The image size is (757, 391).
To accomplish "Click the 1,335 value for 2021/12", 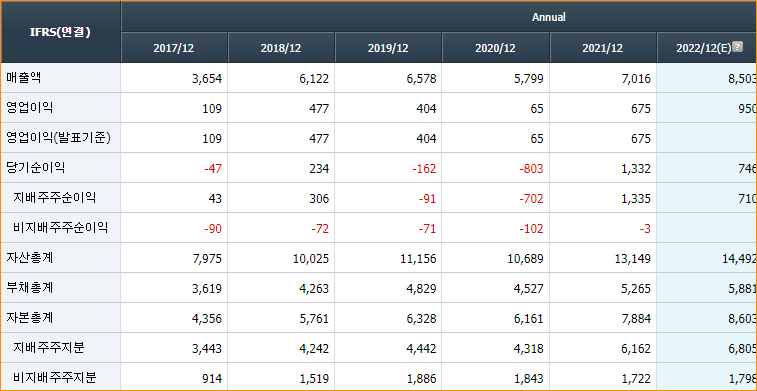I will [635, 198].
